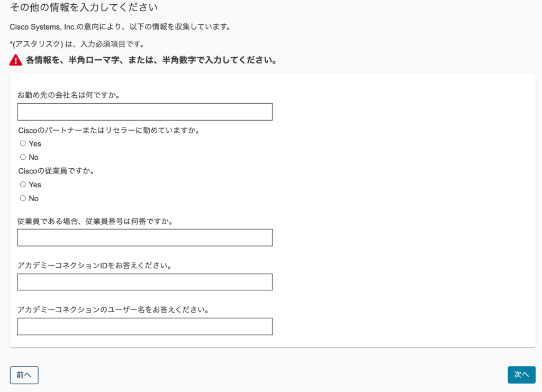Click the question Ciscoのパートナーまたはリセラーに勤めていますか。
The width and height of the screenshot is (542, 392).
click(109, 131)
